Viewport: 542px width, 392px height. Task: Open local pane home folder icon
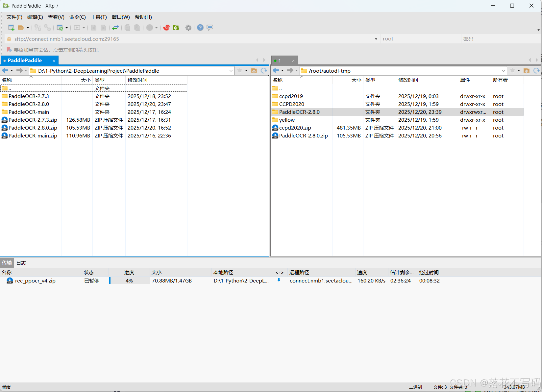pos(254,70)
